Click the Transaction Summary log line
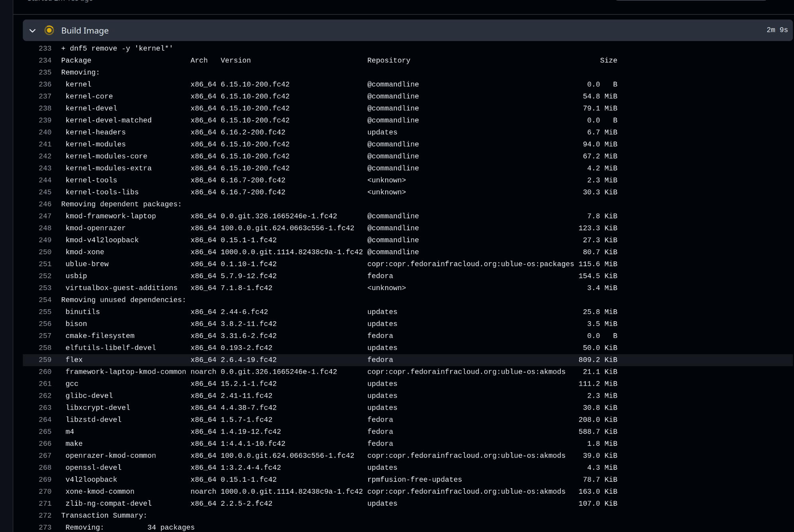Viewport: 794px width, 532px height. coord(104,515)
